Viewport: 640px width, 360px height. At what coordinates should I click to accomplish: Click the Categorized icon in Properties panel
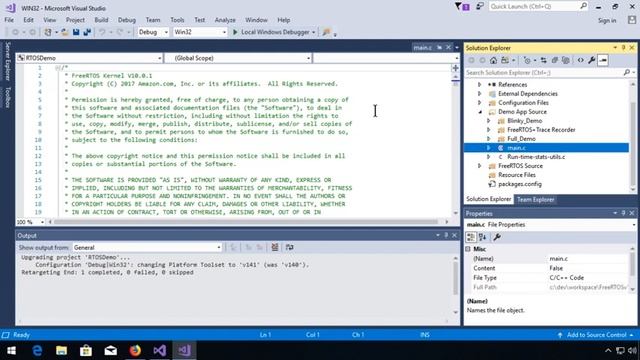point(471,237)
